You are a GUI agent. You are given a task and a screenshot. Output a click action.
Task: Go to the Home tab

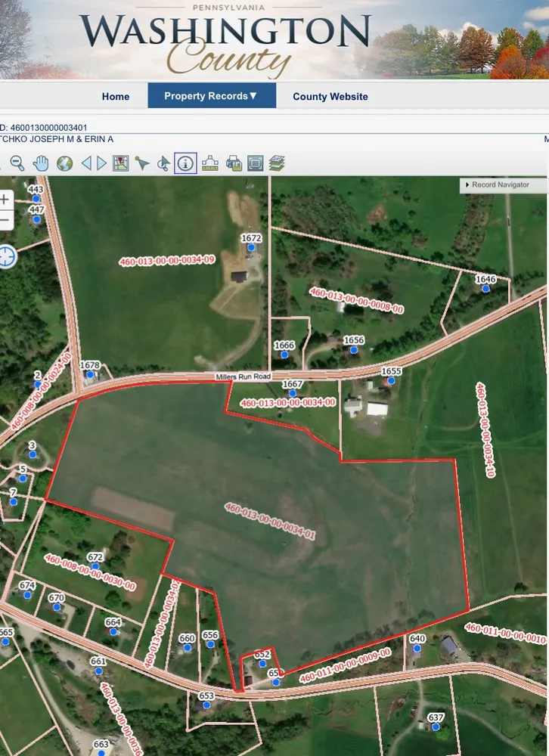[116, 97]
